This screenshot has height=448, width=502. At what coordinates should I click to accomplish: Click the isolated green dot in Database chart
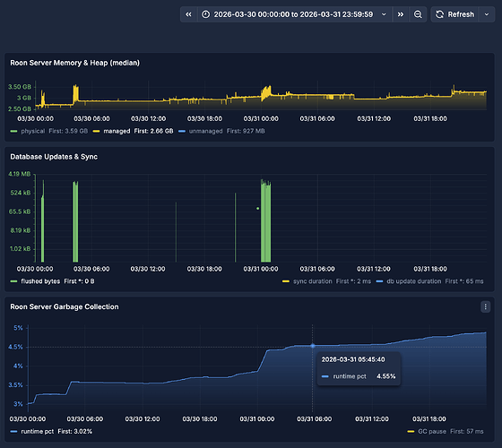(x=258, y=209)
